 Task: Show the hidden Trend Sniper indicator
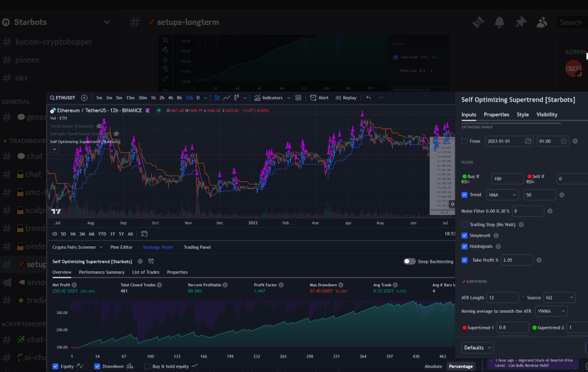[x=99, y=126]
